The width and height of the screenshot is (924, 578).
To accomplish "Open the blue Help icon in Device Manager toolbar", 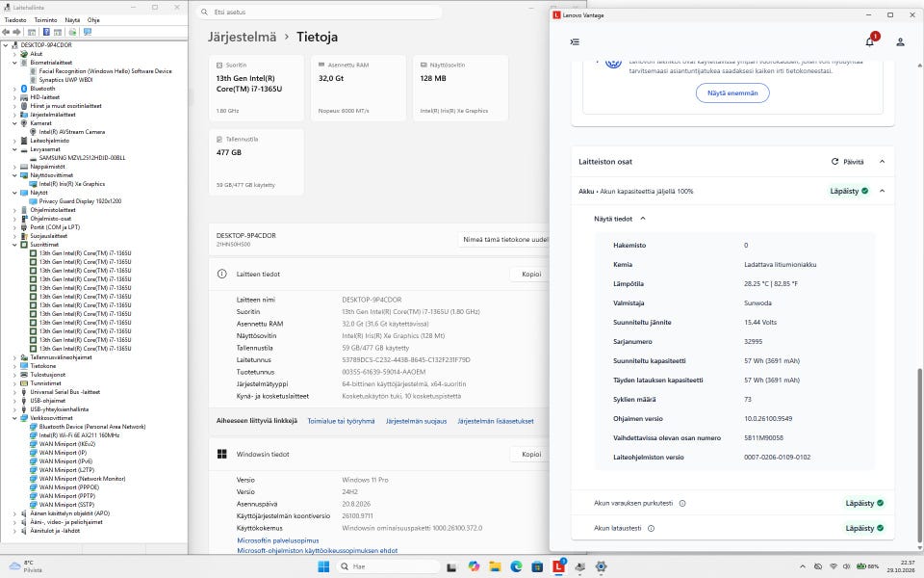I will (x=46, y=32).
